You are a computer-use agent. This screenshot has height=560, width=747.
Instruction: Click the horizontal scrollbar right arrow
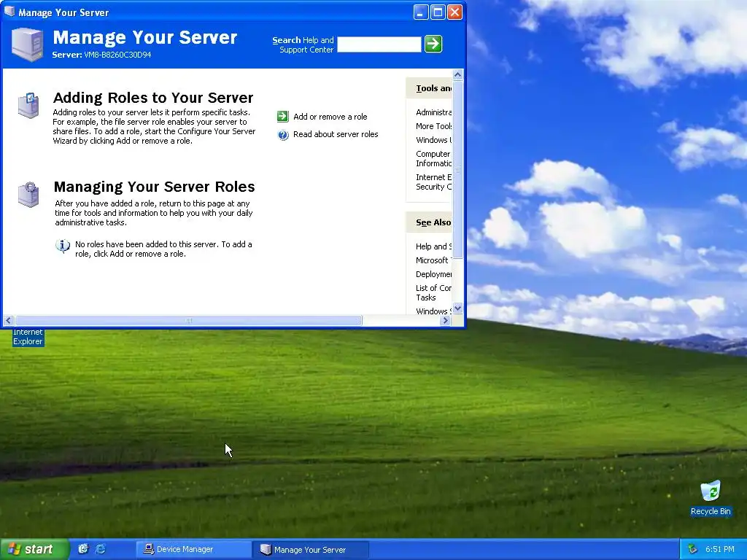446,321
